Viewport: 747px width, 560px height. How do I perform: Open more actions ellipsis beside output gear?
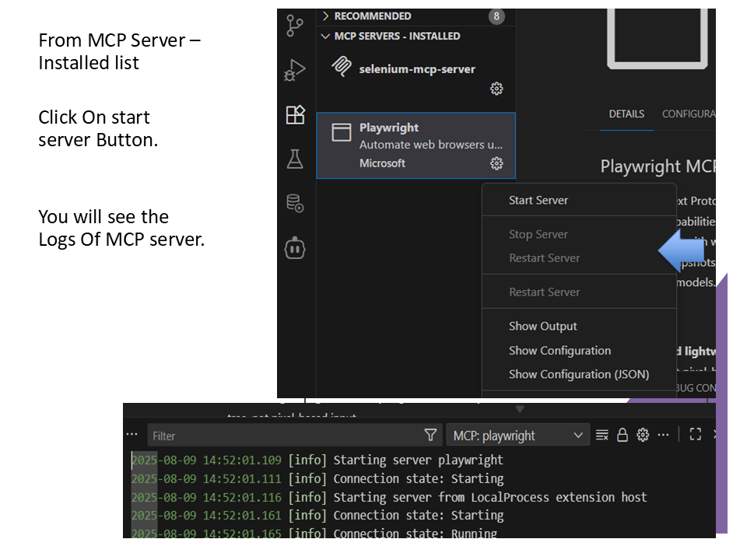[x=663, y=435]
